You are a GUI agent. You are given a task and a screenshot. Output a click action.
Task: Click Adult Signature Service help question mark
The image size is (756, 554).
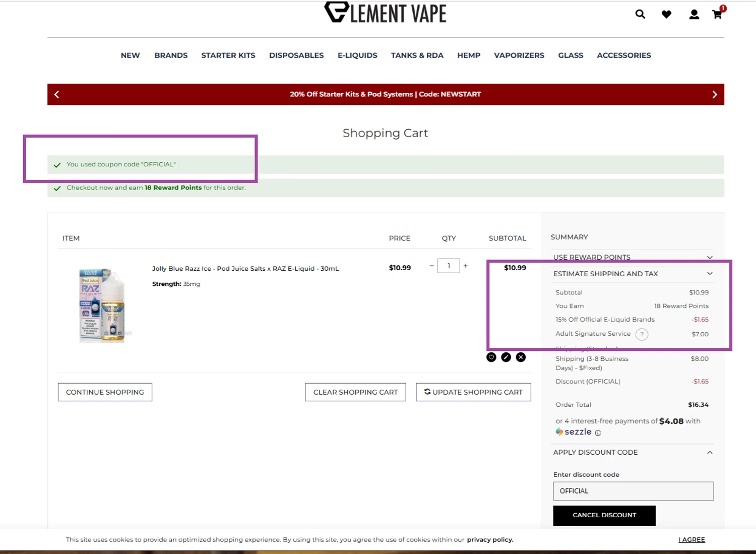[642, 334]
